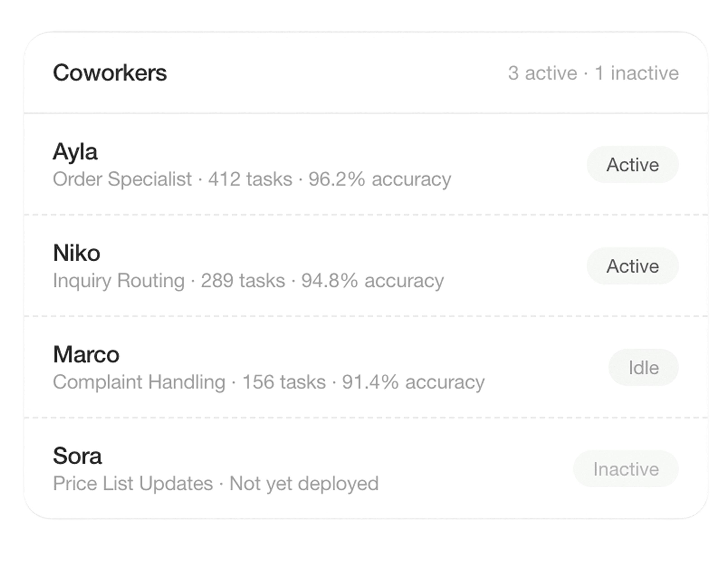Select the Sora name heading

pyautogui.click(x=77, y=456)
